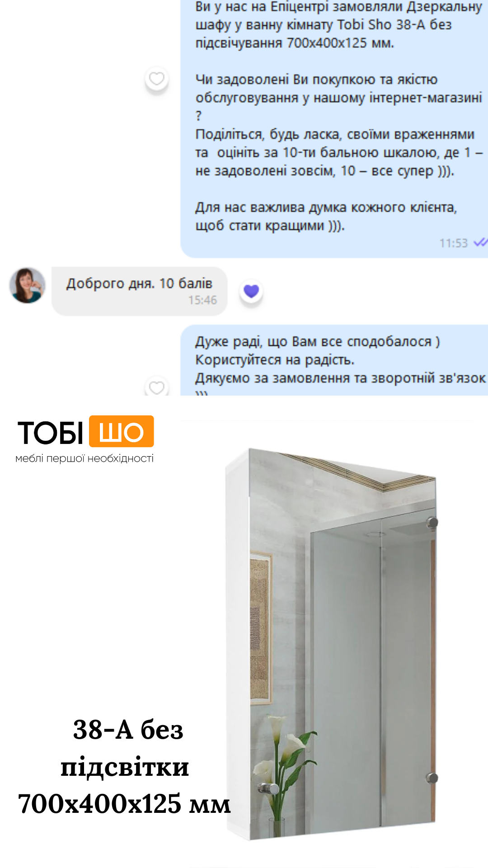Click the upper chrome hinge knob on the mirror
The height and width of the screenshot is (868, 488).
pos(432,523)
